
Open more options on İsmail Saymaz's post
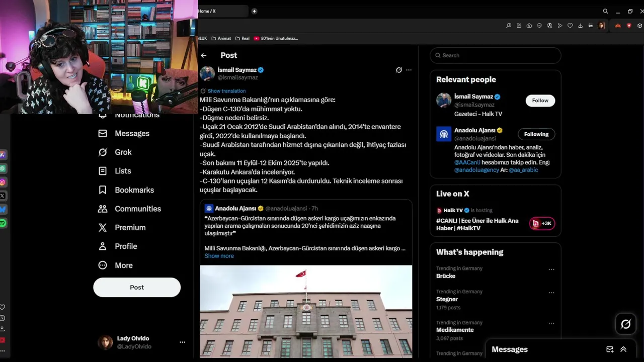tap(409, 70)
